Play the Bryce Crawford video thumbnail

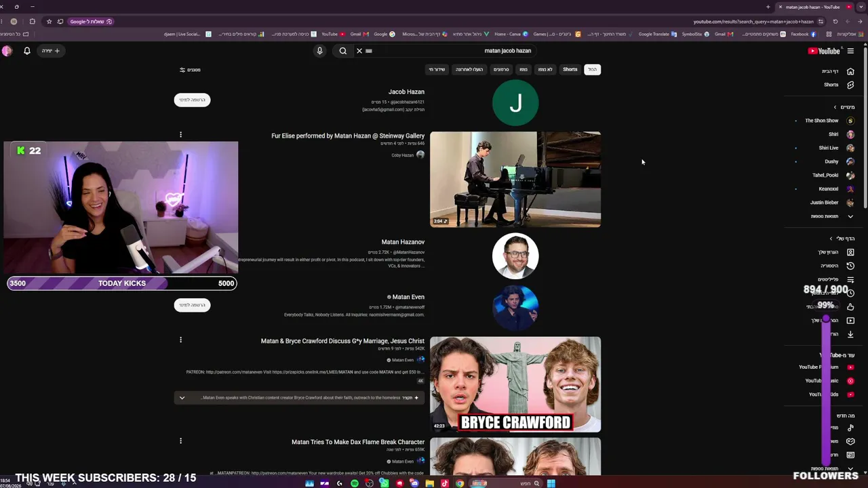coord(515,384)
